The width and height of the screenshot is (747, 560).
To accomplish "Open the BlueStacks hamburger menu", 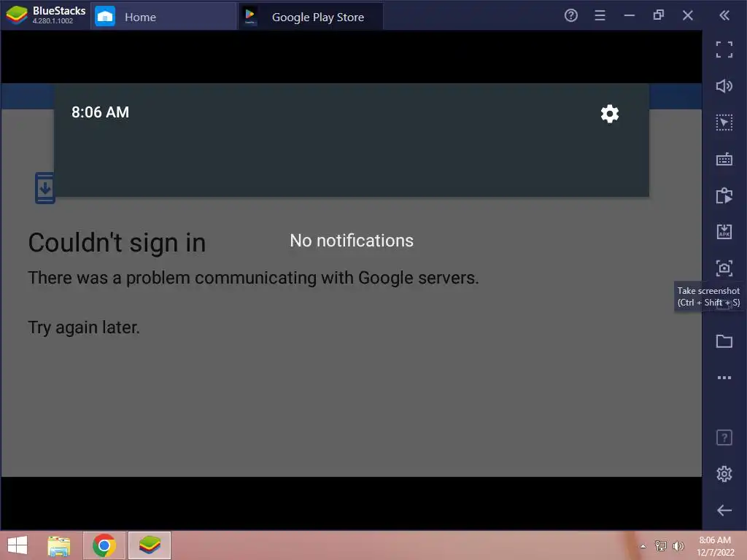I will point(600,16).
